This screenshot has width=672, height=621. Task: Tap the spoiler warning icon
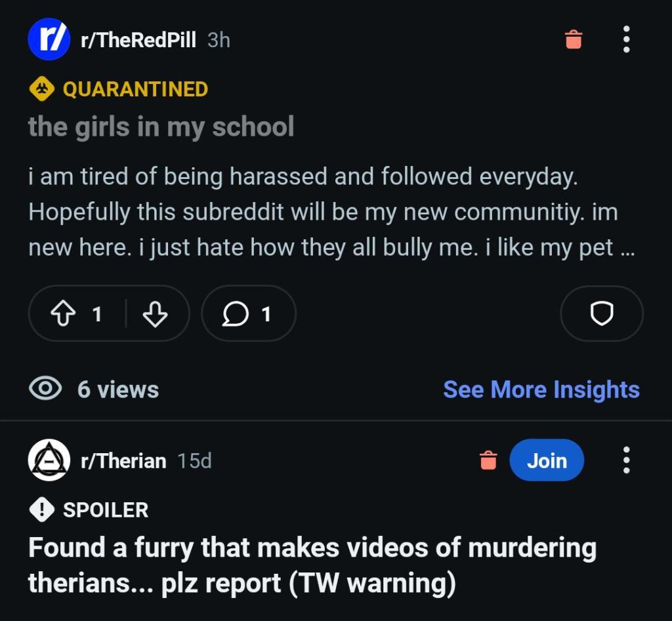pyautogui.click(x=42, y=510)
